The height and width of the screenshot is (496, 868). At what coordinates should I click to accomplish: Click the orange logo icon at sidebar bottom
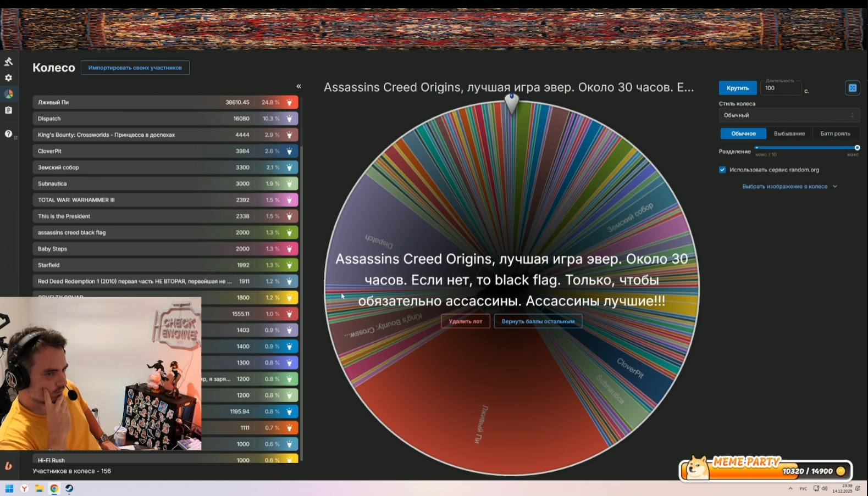(x=8, y=466)
